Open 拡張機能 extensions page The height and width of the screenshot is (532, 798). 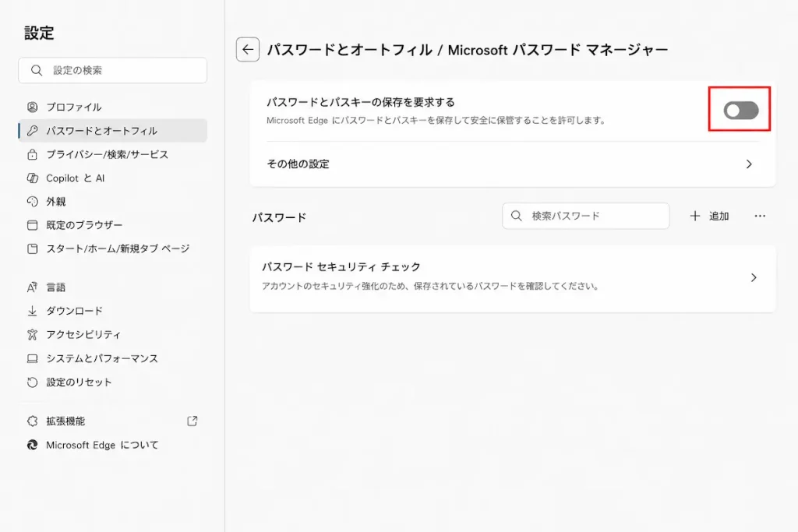[x=112, y=421]
